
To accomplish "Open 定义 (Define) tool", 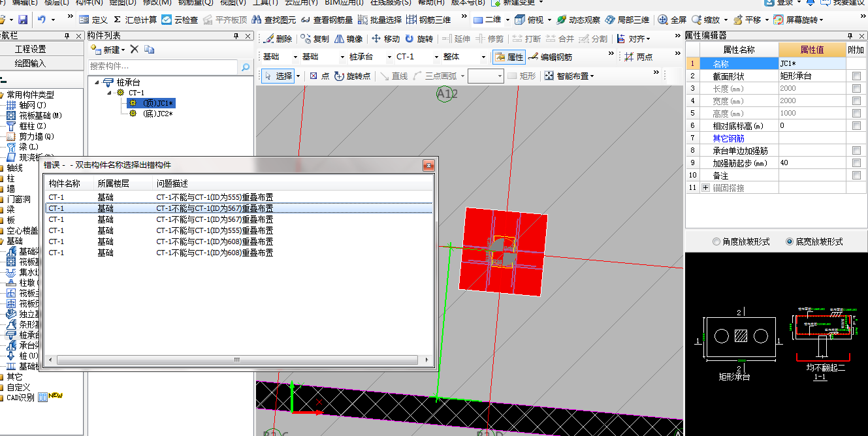I will click(93, 20).
